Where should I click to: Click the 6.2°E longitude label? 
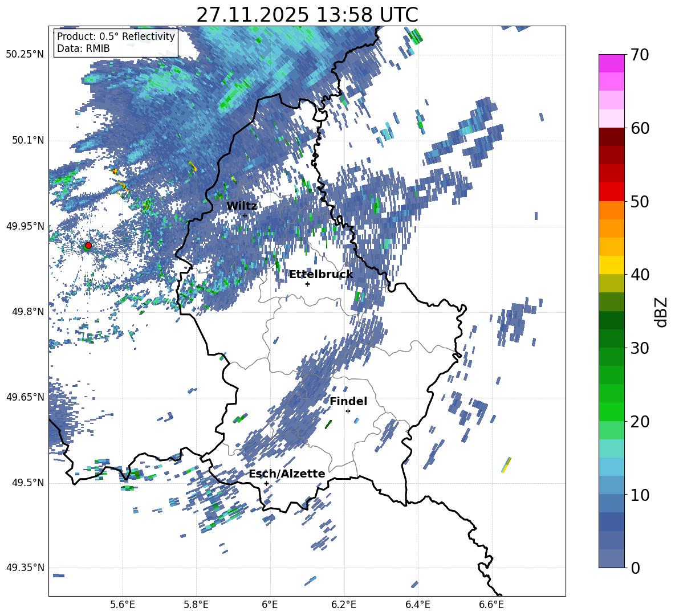(x=344, y=605)
